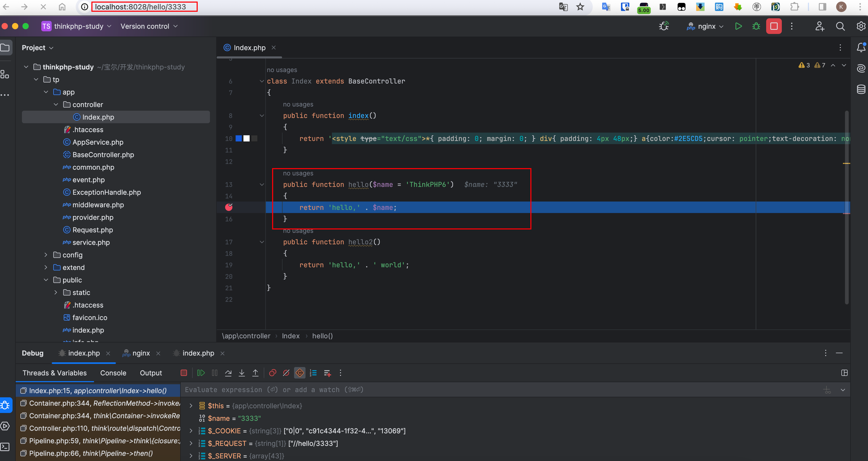Collapse the controller folder
This screenshot has height=461, width=868.
coord(56,104)
